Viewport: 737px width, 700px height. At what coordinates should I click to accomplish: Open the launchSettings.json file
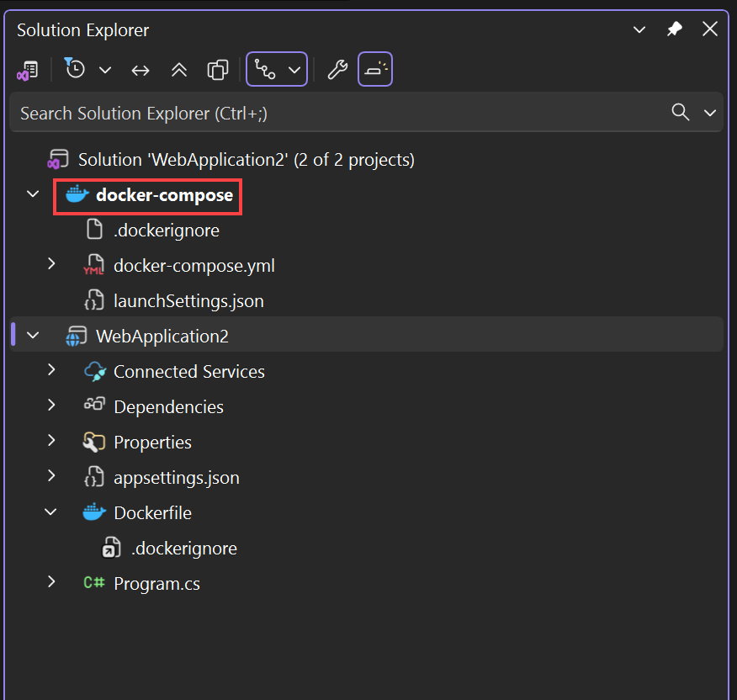click(188, 300)
